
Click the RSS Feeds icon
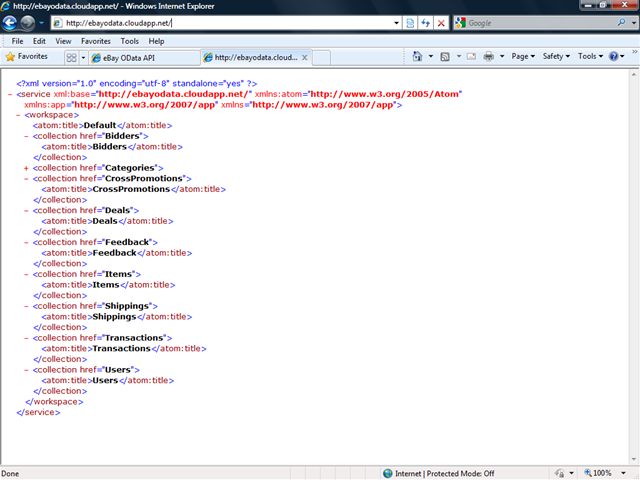(x=445, y=57)
